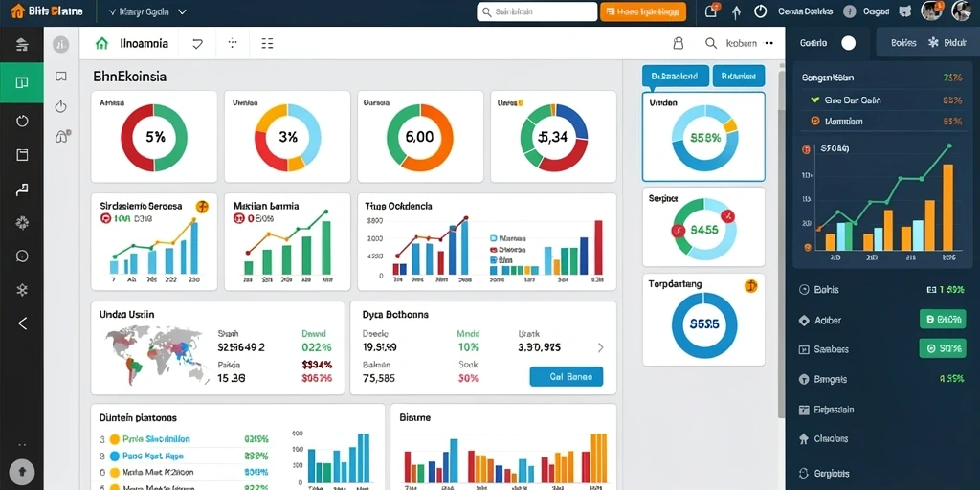Click the round upload button at sidebar bottom
980x490 pixels.
22,472
